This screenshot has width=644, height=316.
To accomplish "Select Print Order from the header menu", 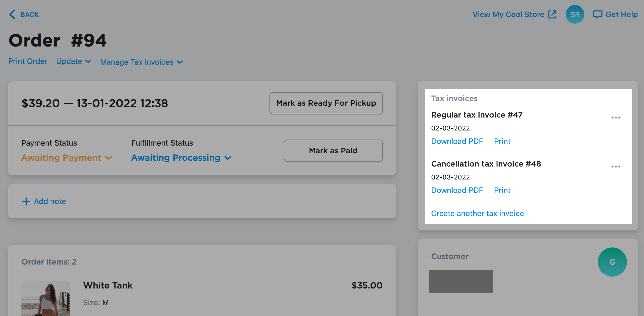I will coord(27,61).
